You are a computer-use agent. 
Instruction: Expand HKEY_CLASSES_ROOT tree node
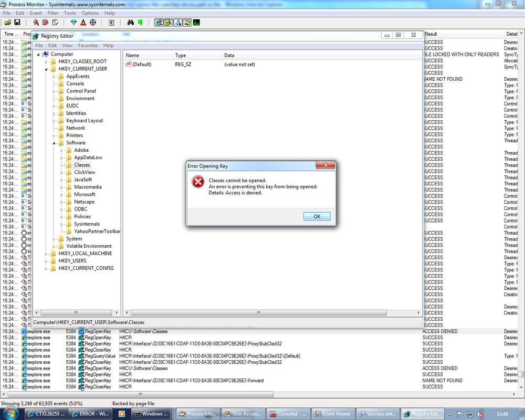click(46, 61)
